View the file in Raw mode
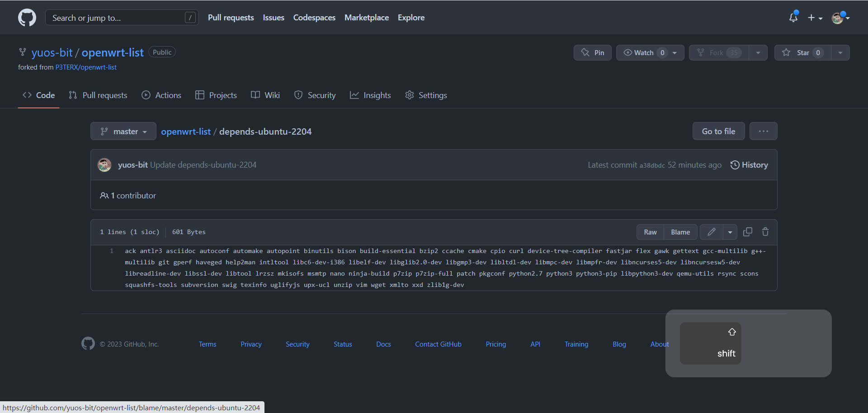This screenshot has height=413, width=868. click(650, 232)
